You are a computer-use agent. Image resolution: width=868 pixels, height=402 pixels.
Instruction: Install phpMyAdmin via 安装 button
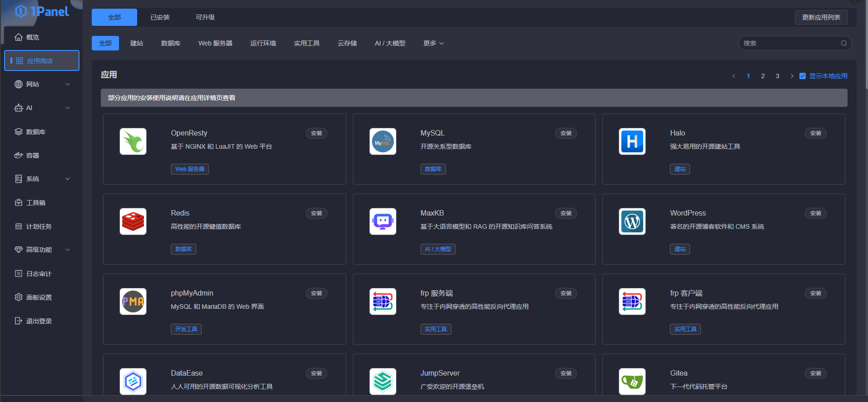[x=317, y=293]
